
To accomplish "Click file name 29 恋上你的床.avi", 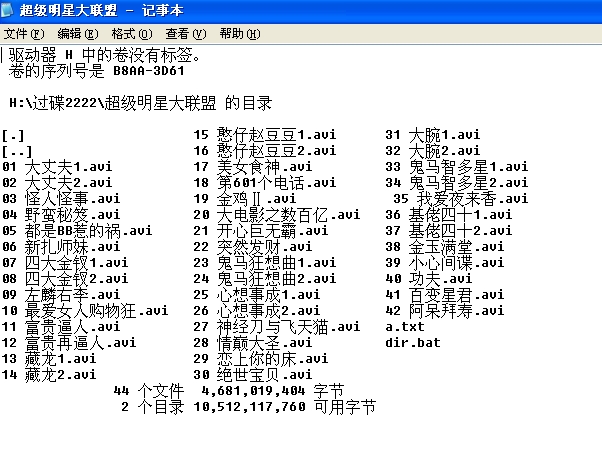I will tap(261, 359).
